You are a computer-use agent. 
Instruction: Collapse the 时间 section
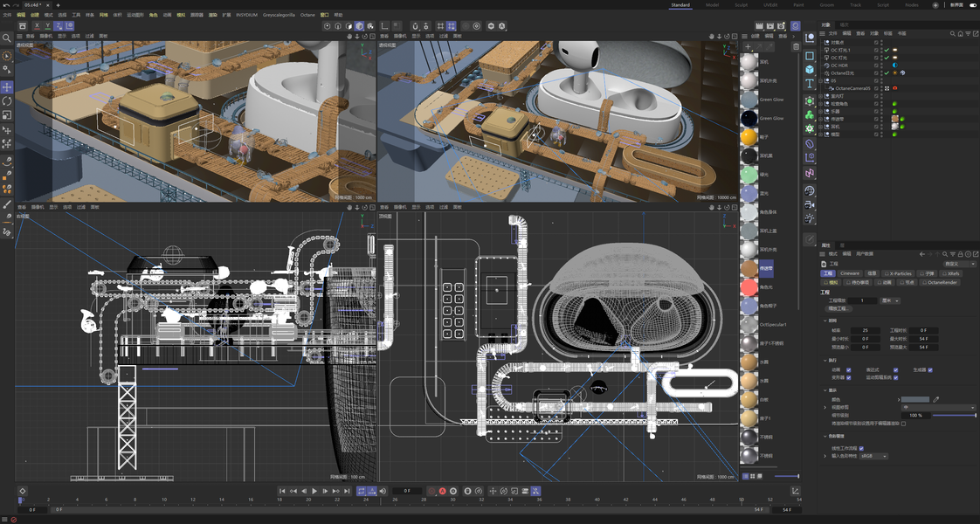click(x=825, y=321)
